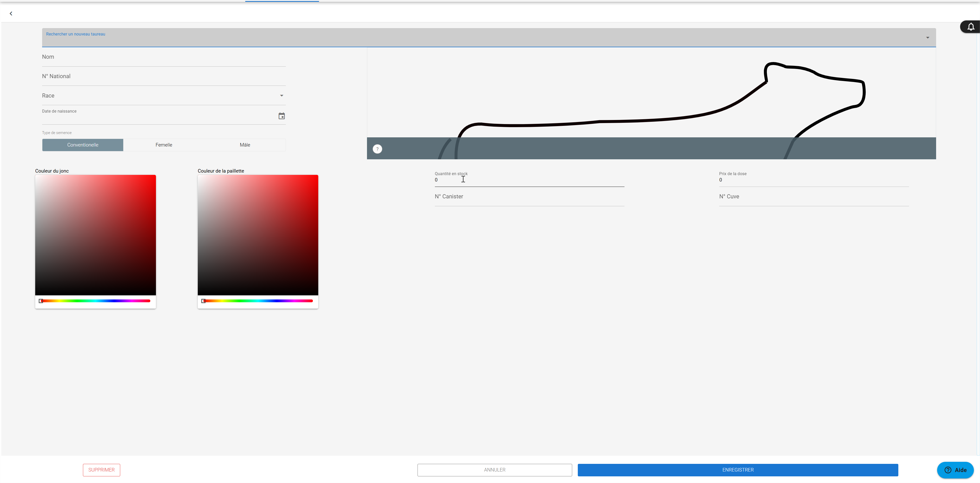Image resolution: width=980 pixels, height=483 pixels.
Task: Click the bull silhouette image
Action: tap(651, 103)
